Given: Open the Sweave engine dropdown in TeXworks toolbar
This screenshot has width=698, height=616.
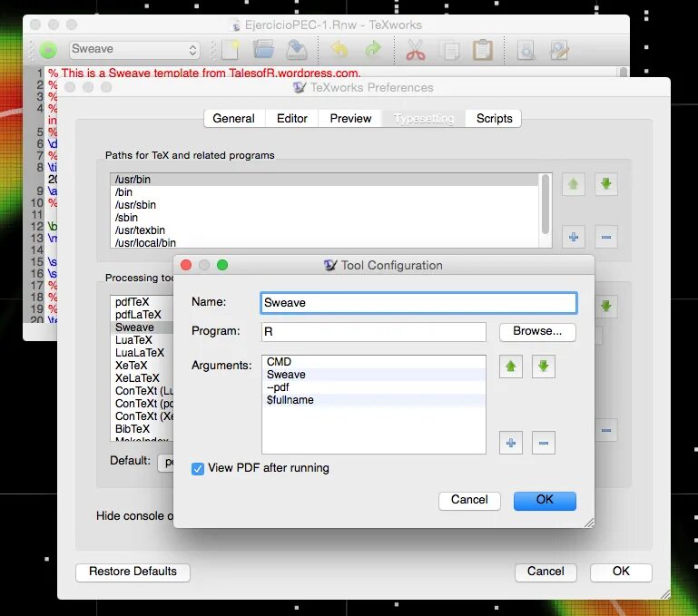Looking at the screenshot, I should [134, 49].
